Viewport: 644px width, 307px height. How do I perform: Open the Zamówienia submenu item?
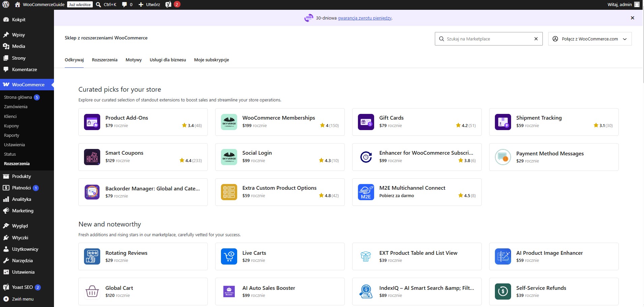(x=16, y=106)
